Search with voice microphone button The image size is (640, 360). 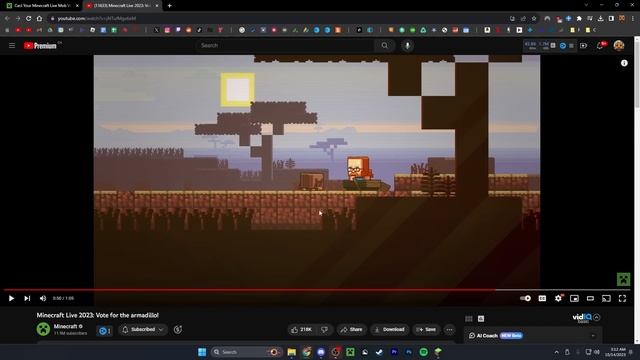[407, 45]
